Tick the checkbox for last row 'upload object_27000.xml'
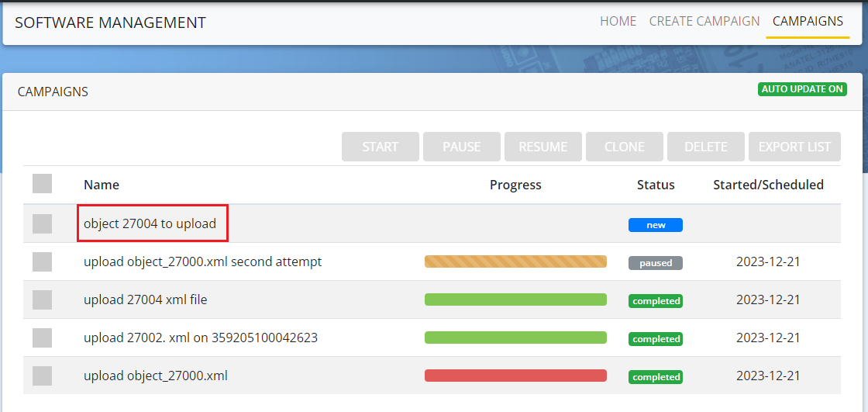This screenshot has height=412, width=868. point(42,376)
